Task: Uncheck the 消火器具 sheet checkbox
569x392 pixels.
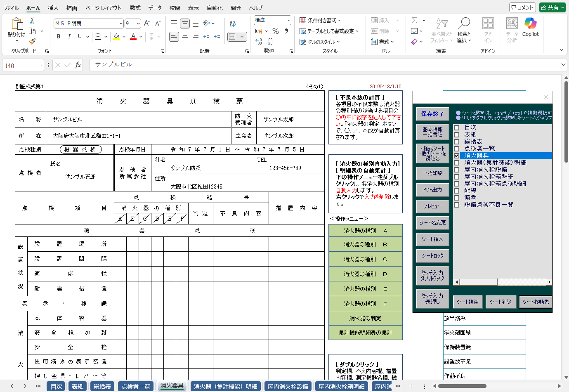Action: [x=456, y=156]
